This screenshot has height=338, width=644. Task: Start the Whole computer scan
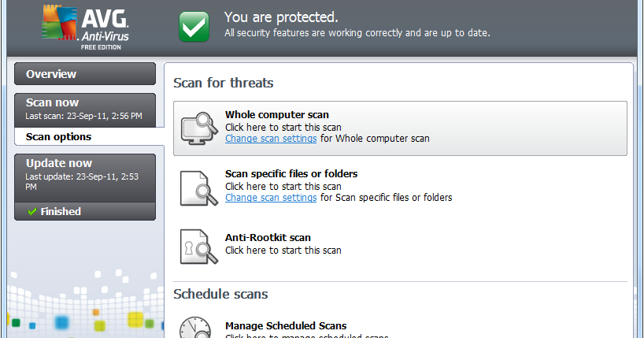(x=277, y=115)
